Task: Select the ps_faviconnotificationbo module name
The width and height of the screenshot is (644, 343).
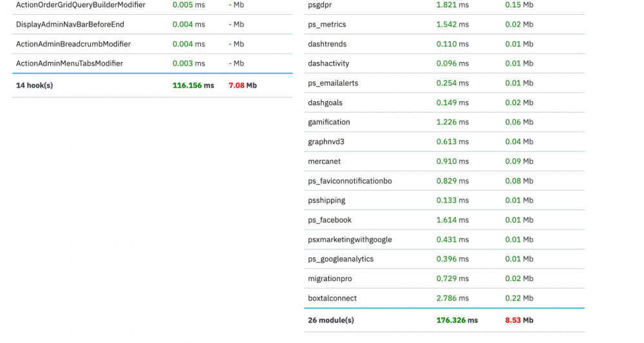Action: (x=350, y=181)
